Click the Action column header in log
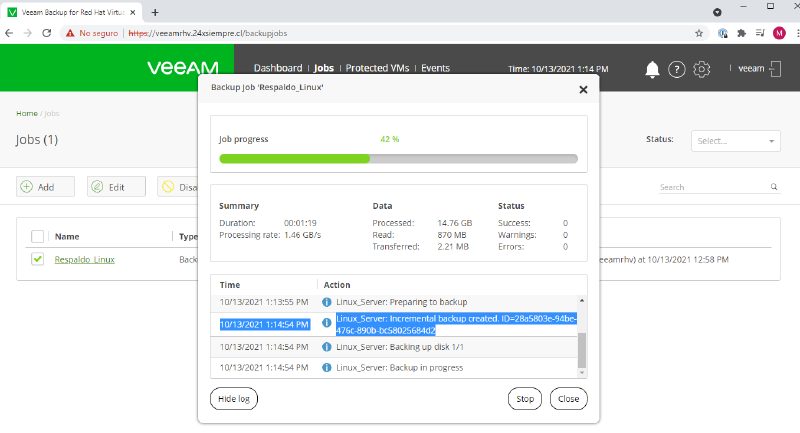This screenshot has width=800, height=433. (x=337, y=285)
